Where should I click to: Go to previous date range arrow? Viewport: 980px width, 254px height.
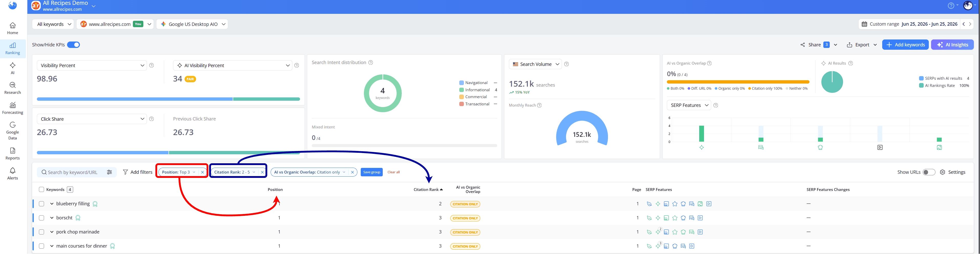tap(964, 24)
